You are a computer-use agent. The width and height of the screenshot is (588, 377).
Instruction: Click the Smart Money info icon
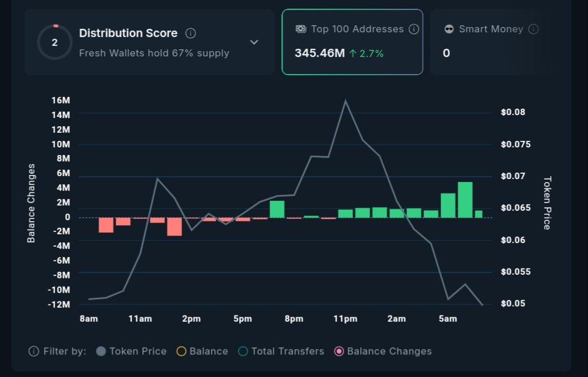[533, 29]
